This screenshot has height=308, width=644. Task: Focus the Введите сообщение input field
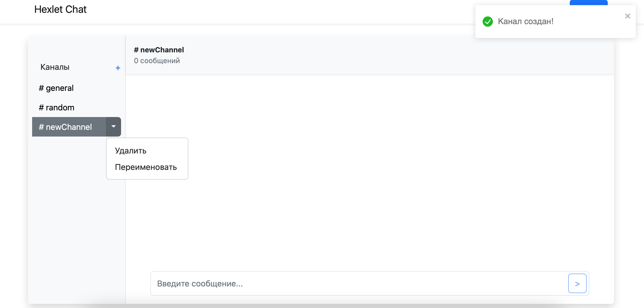pos(308,283)
